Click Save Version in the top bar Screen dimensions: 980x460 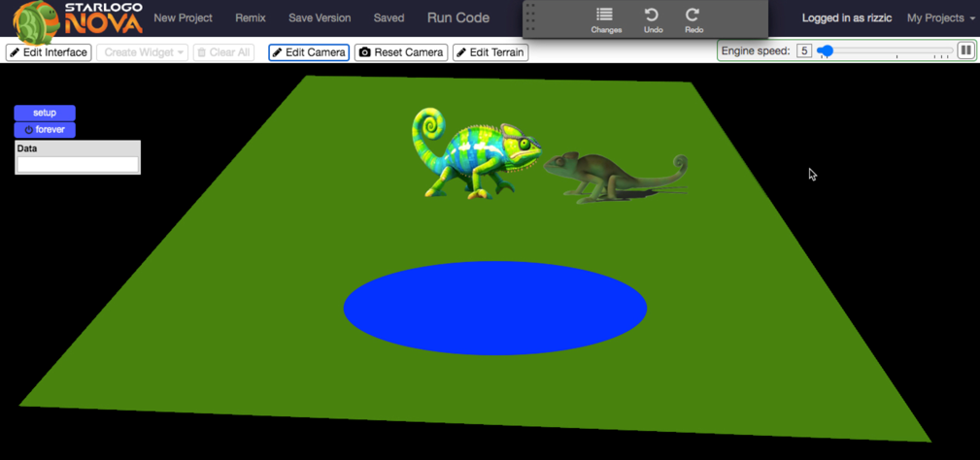[320, 18]
